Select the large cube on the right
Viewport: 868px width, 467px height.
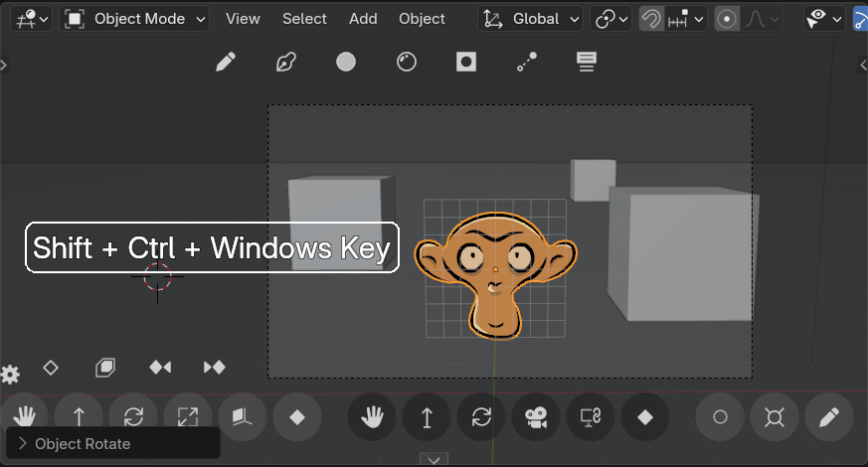coord(684,254)
